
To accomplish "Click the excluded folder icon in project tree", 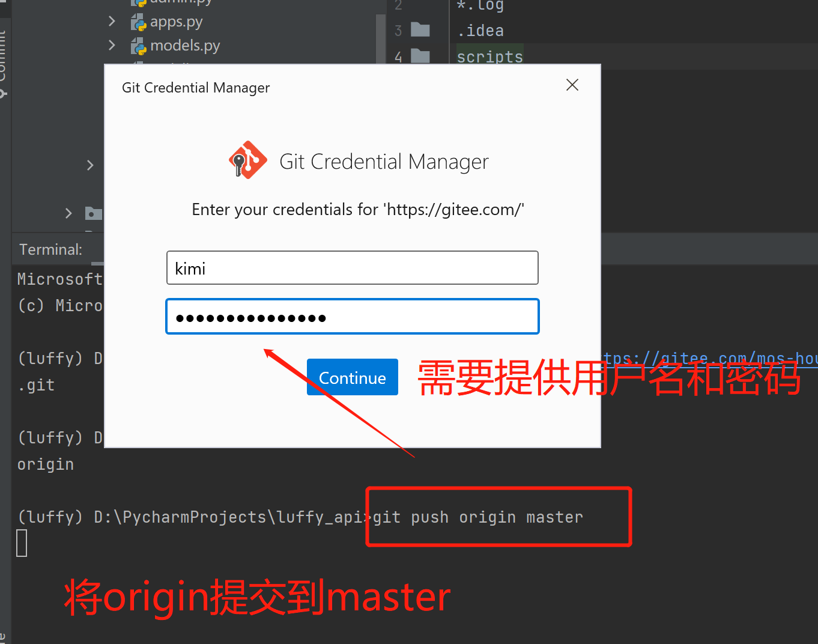I will [x=94, y=213].
